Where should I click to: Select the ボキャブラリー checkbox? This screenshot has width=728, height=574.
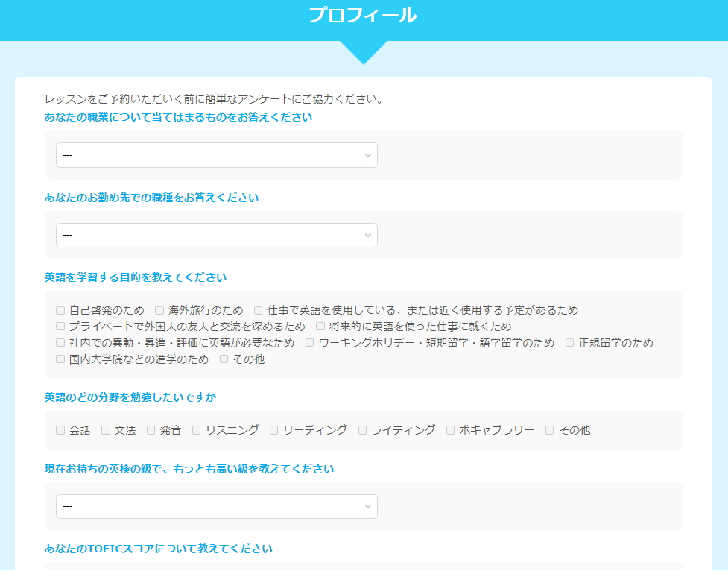(450, 430)
